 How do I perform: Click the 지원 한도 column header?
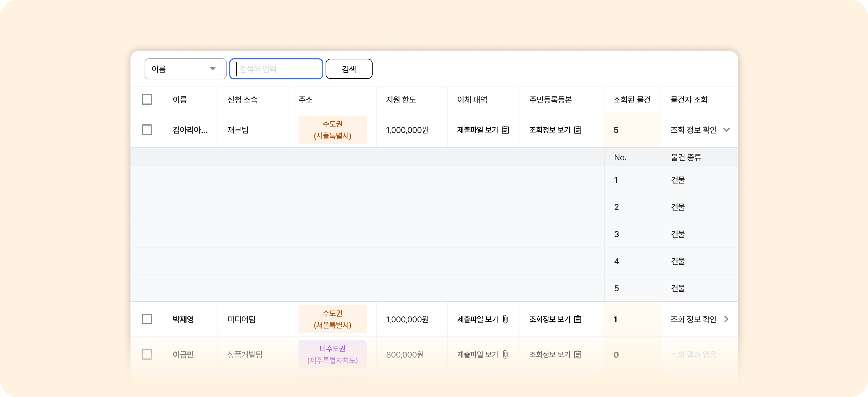[x=401, y=99]
